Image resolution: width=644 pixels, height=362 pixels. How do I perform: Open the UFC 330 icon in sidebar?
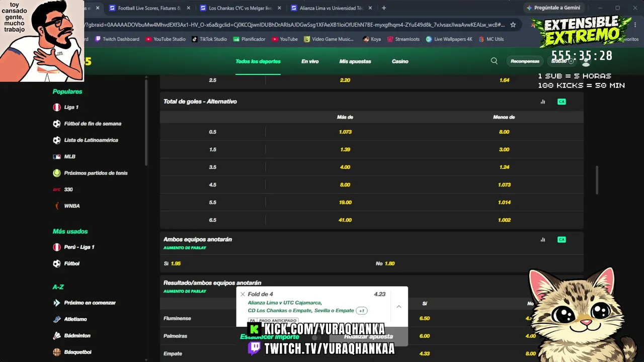[x=57, y=190]
